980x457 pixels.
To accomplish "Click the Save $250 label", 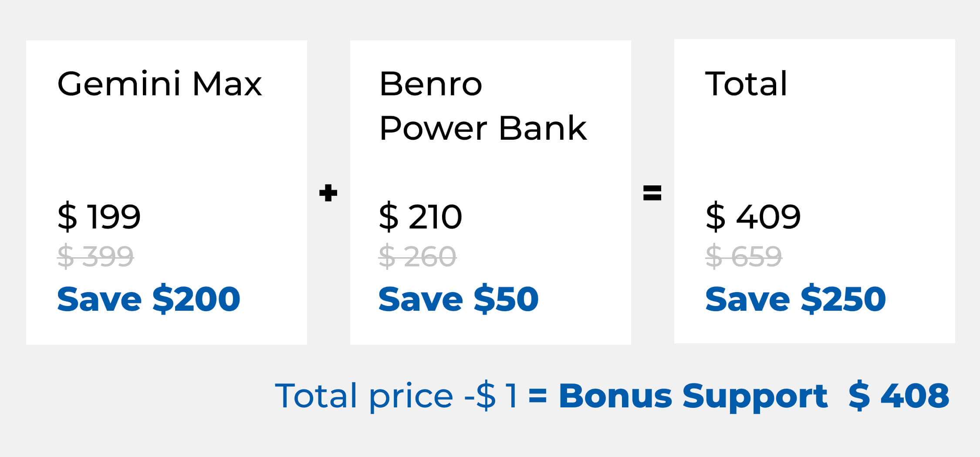I will click(795, 299).
